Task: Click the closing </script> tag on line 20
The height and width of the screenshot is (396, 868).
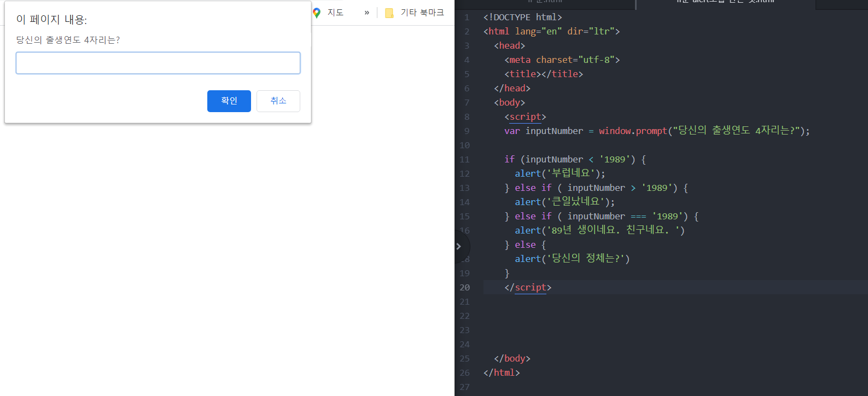Action: (528, 288)
